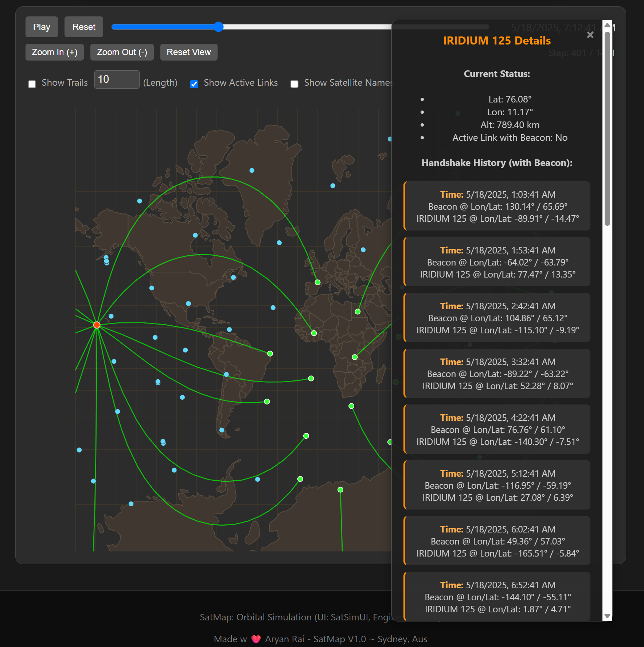Click the Play button

[42, 27]
